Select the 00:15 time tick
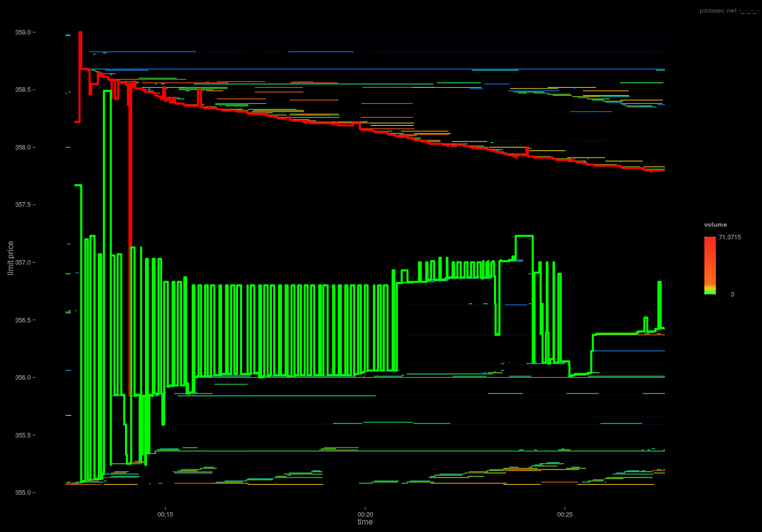Viewport: 762px width, 532px height. 165,514
